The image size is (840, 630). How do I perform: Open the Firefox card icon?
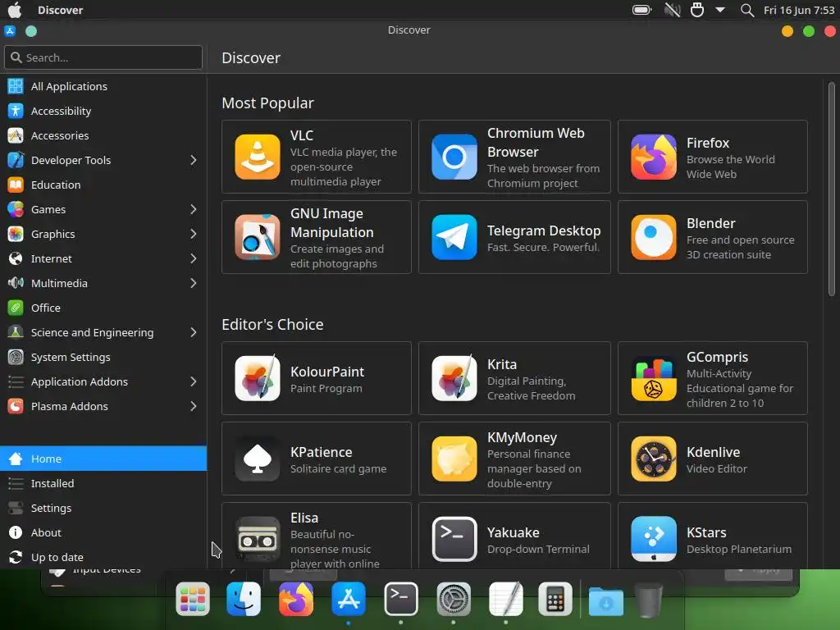click(654, 157)
